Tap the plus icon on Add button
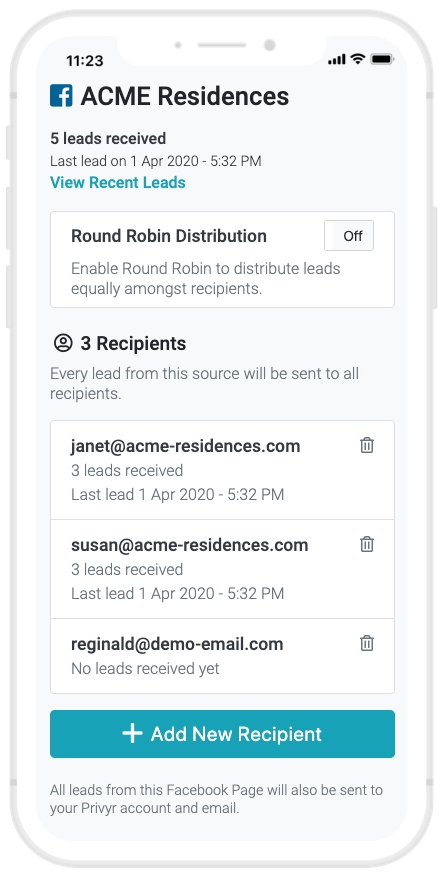The height and width of the screenshot is (876, 445). 132,734
